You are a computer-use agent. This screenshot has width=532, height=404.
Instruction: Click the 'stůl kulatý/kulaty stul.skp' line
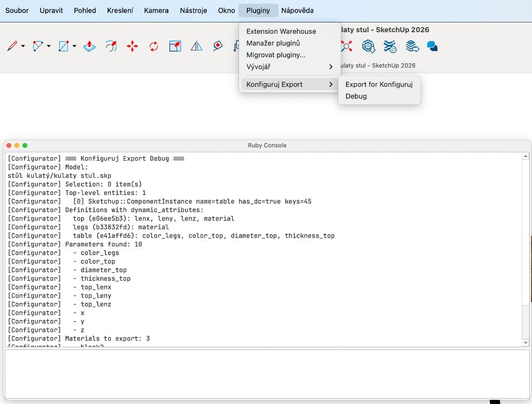pos(59,176)
